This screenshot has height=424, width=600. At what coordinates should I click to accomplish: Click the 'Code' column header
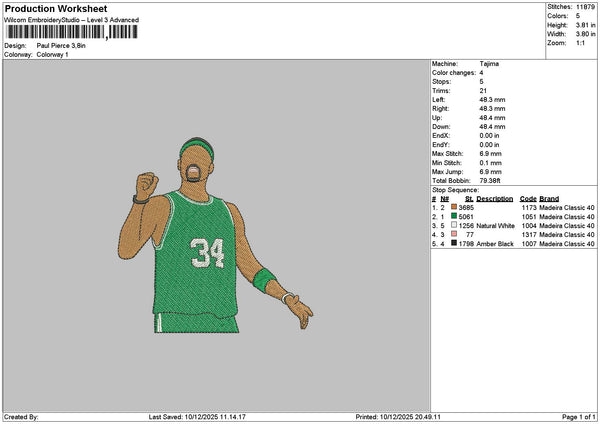pyautogui.click(x=528, y=199)
